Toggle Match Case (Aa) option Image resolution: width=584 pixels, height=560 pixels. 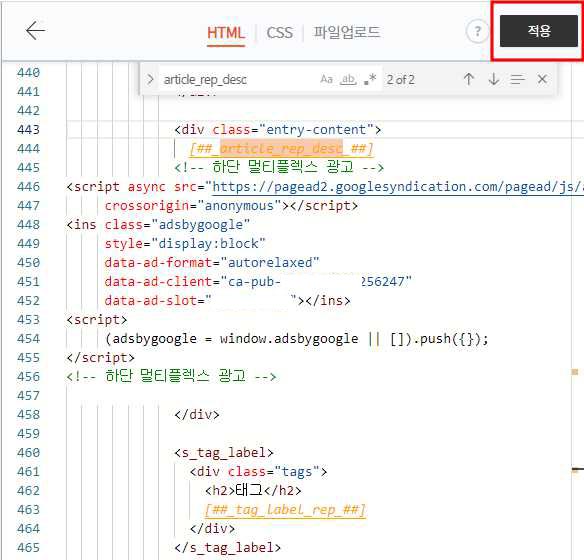pos(326,79)
